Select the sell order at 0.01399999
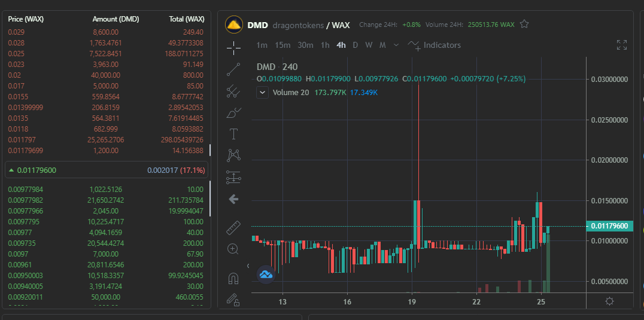 click(107, 108)
